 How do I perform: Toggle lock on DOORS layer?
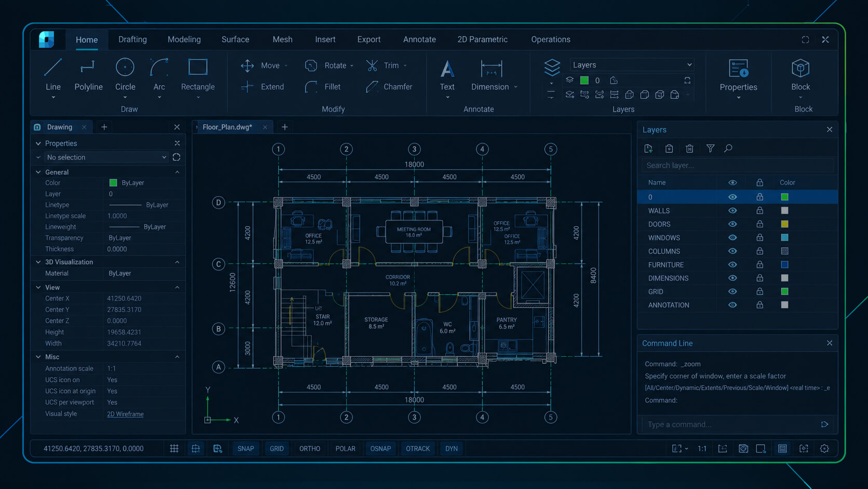[759, 224]
